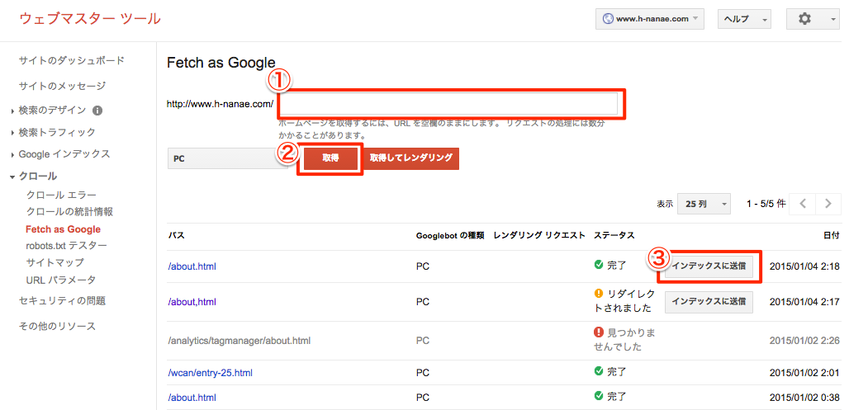Click the date 2015/01/02 0:38
The image size is (868, 410).
804,398
